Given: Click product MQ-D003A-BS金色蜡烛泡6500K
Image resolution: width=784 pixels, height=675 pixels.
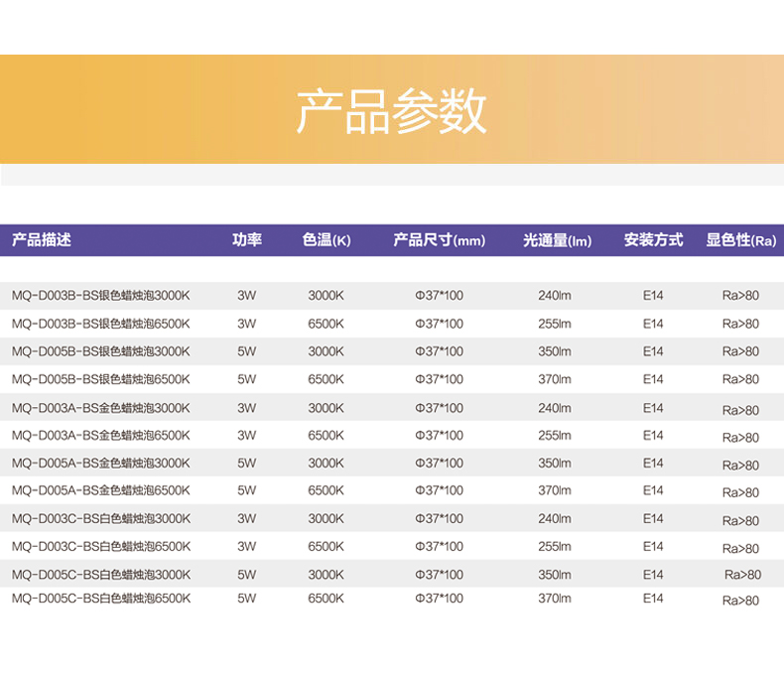Looking at the screenshot, I should click(x=100, y=436).
